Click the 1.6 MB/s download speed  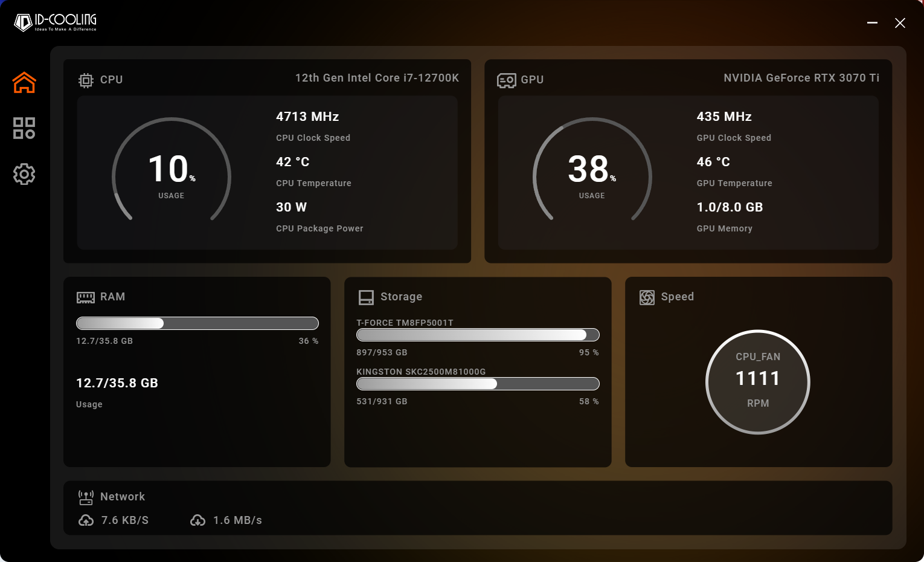tap(237, 520)
